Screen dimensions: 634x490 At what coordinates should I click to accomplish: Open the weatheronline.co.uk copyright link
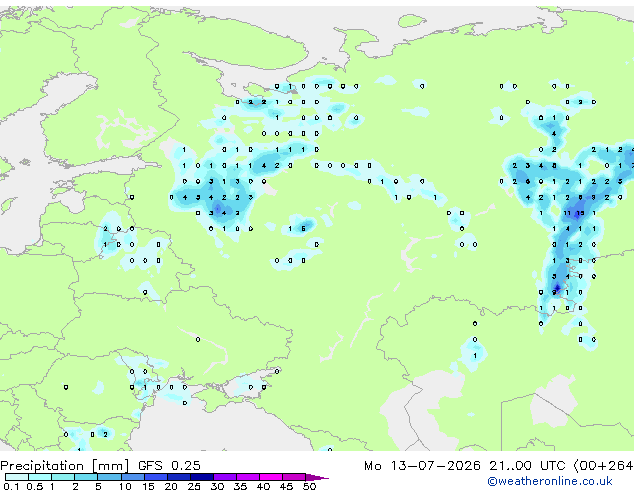[x=550, y=481]
